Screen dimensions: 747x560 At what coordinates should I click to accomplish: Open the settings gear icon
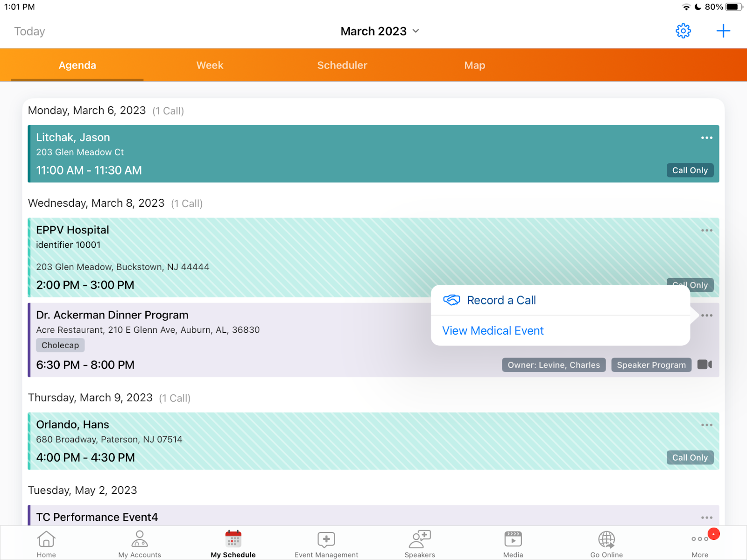pyautogui.click(x=683, y=31)
